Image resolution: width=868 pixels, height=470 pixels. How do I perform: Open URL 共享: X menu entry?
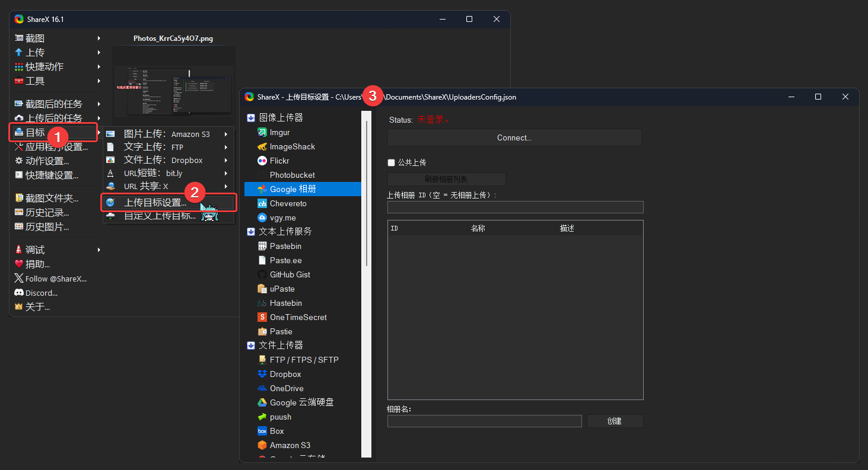click(168, 186)
